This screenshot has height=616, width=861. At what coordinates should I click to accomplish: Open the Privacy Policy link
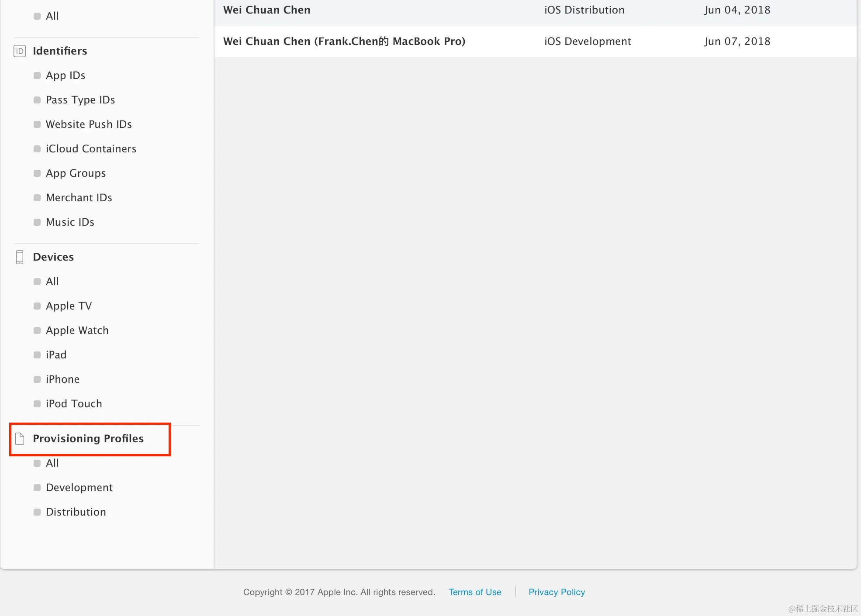(557, 592)
